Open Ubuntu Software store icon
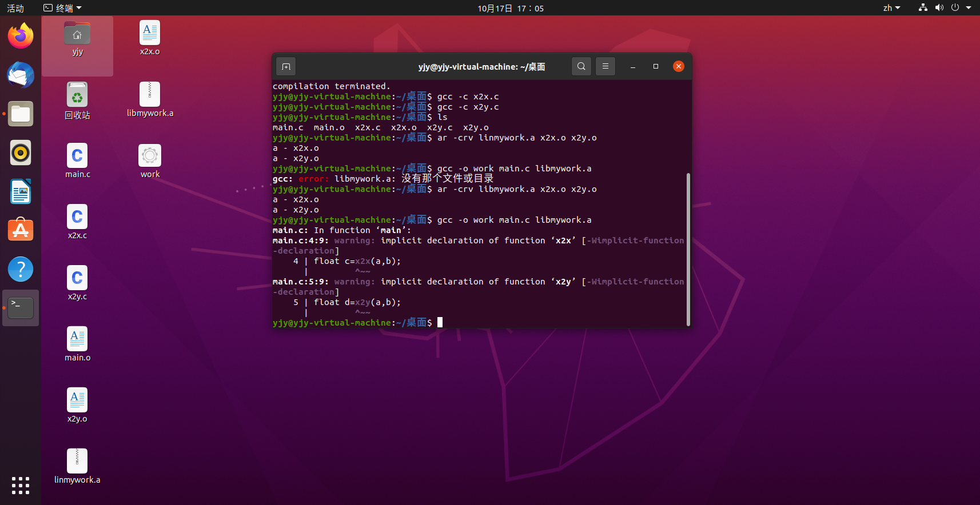980x505 pixels. pos(21,230)
